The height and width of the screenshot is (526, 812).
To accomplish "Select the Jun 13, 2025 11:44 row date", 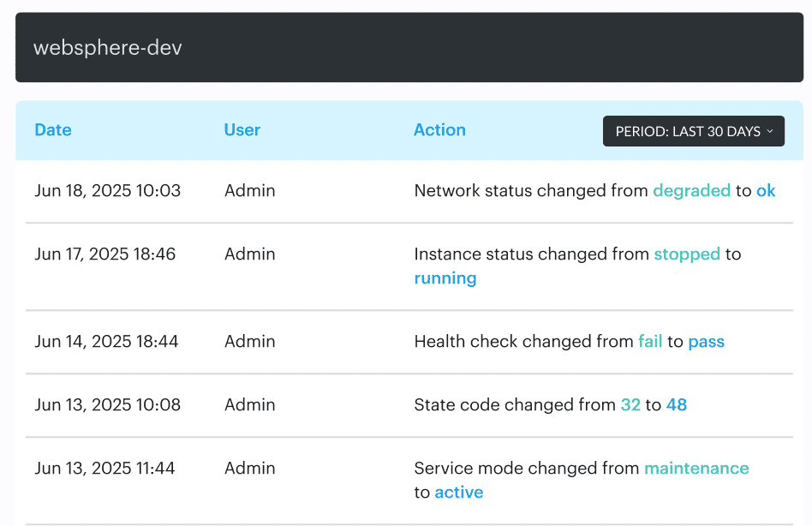I will pyautogui.click(x=104, y=469).
